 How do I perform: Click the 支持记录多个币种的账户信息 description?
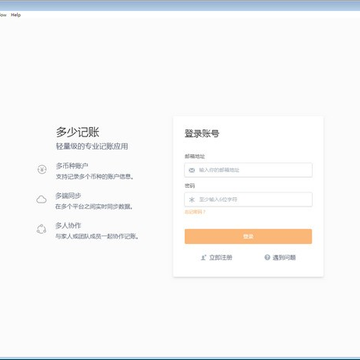pos(95,177)
